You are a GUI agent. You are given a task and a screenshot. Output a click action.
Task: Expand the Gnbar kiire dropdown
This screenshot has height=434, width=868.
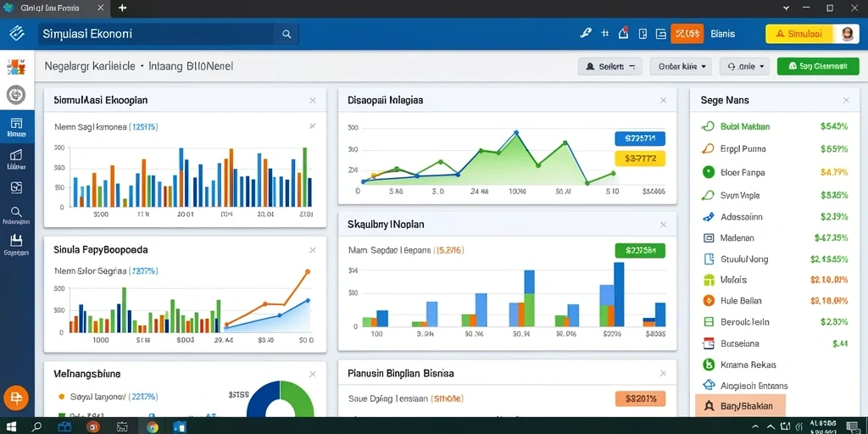coord(681,66)
